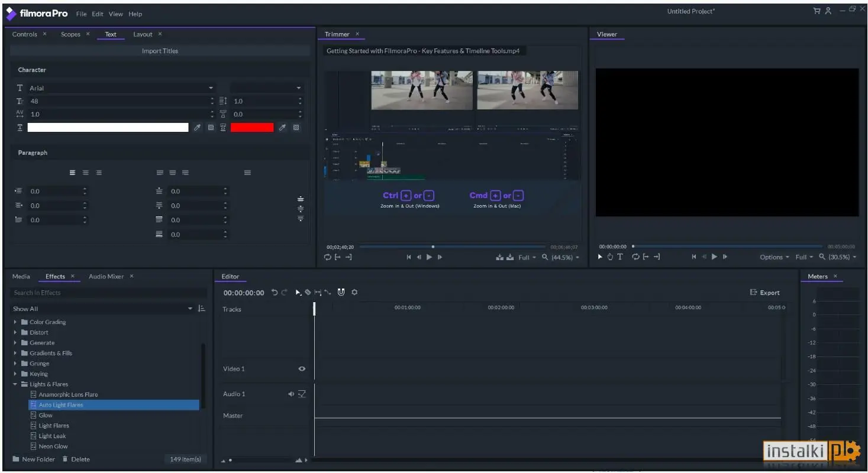868x473 pixels.
Task: Step to next frame in Viewer
Action: click(x=725, y=257)
